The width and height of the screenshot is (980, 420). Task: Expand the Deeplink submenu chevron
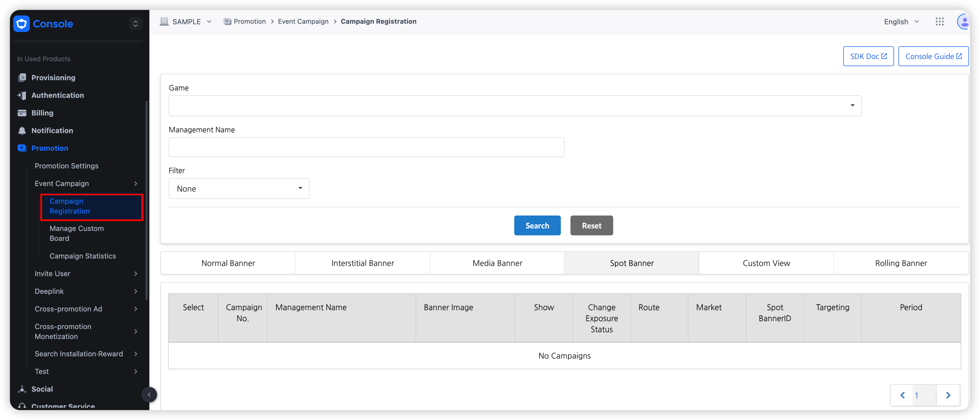coord(136,291)
